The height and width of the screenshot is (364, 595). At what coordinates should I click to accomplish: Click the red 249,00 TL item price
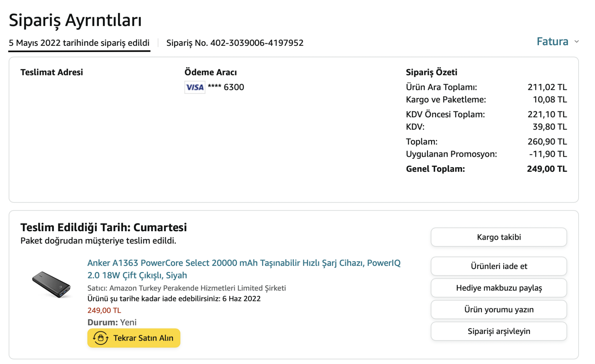(x=104, y=310)
